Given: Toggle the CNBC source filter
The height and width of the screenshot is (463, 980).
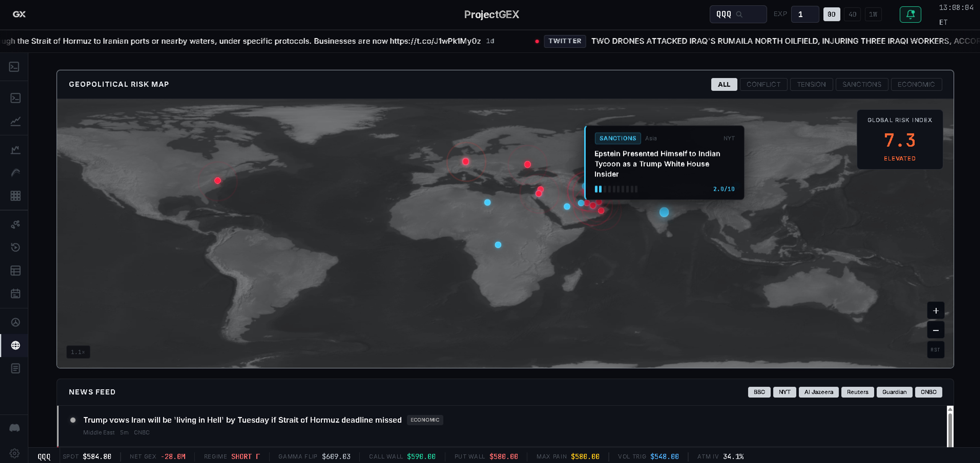Looking at the screenshot, I should point(928,392).
